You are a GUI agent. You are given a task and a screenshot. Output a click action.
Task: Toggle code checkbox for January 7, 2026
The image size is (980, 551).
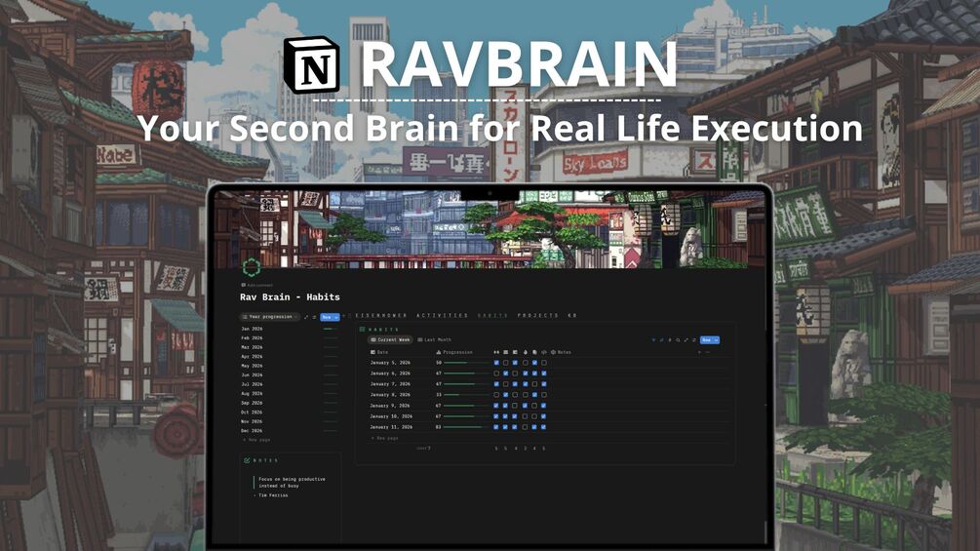[544, 383]
